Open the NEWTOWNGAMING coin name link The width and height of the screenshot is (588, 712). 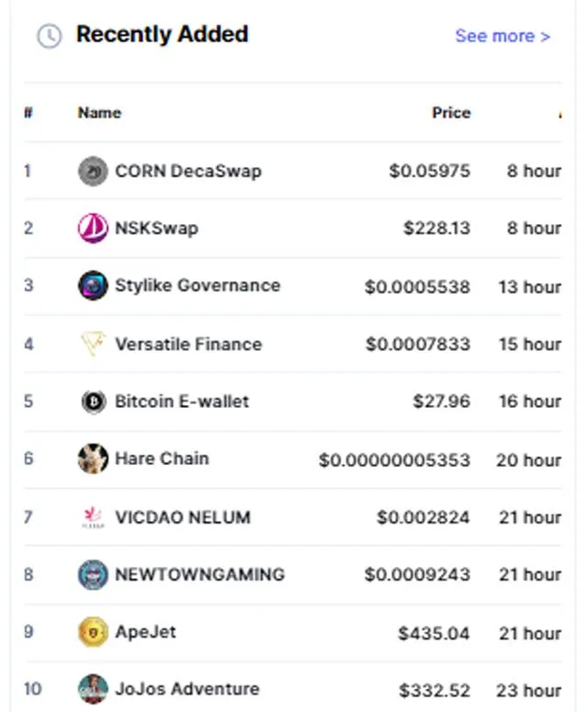(199, 575)
